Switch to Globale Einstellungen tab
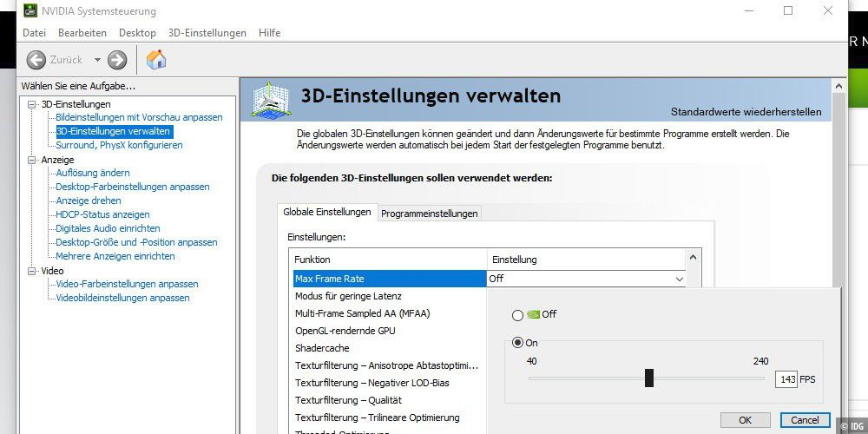This screenshot has height=434, width=868. (x=327, y=212)
